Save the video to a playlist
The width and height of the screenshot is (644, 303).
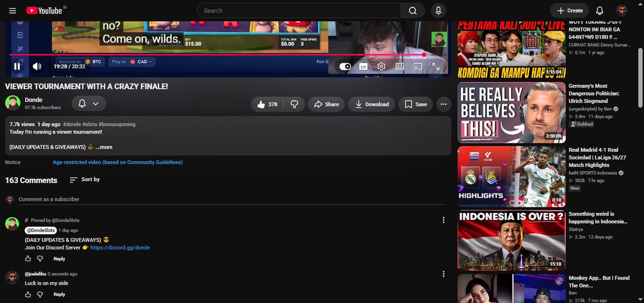416,104
